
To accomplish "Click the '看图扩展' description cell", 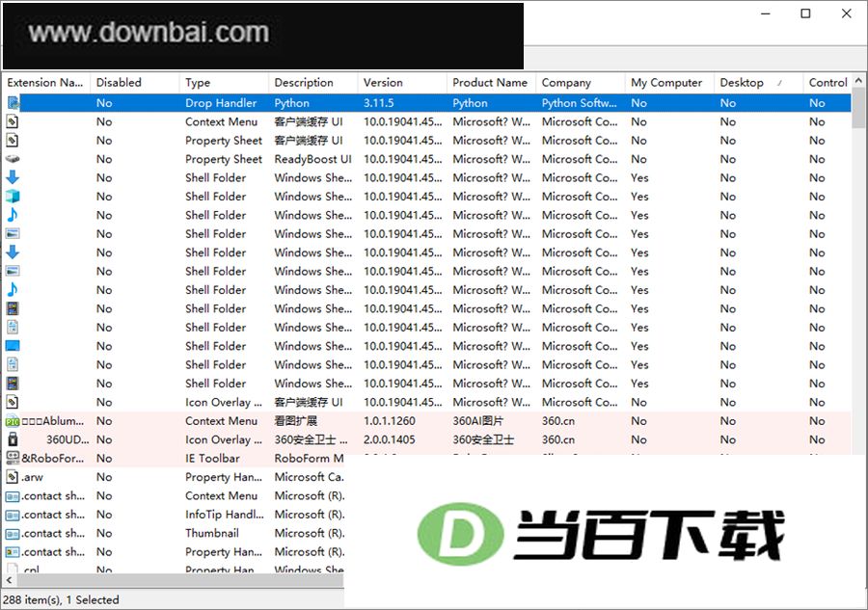I will [296, 421].
